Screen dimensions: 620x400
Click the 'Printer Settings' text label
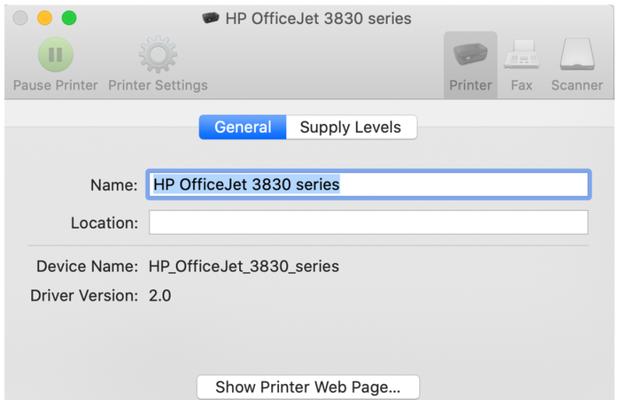158,85
